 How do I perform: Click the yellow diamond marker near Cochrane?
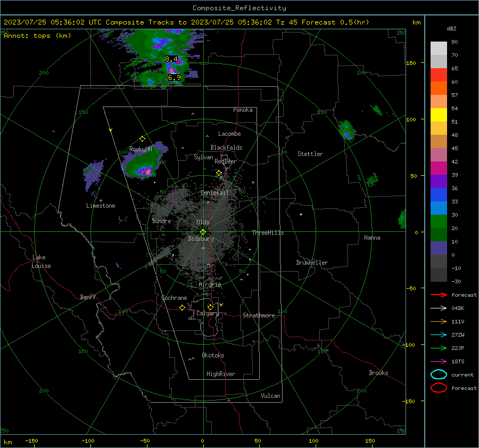click(x=182, y=308)
